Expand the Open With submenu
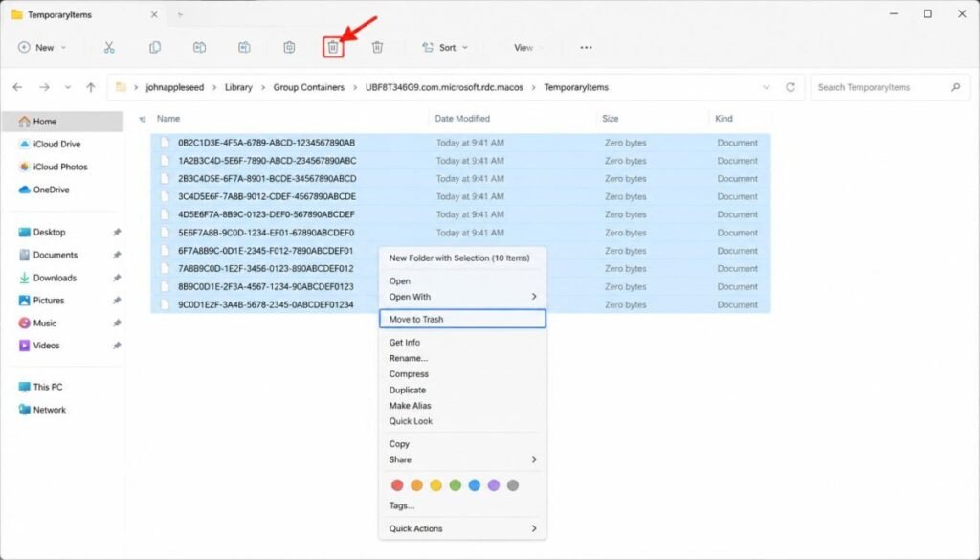Viewport: 980px width, 560px height. coord(534,297)
